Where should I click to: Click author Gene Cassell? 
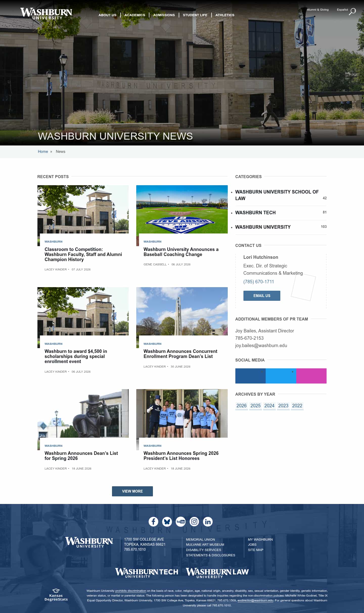click(x=155, y=264)
